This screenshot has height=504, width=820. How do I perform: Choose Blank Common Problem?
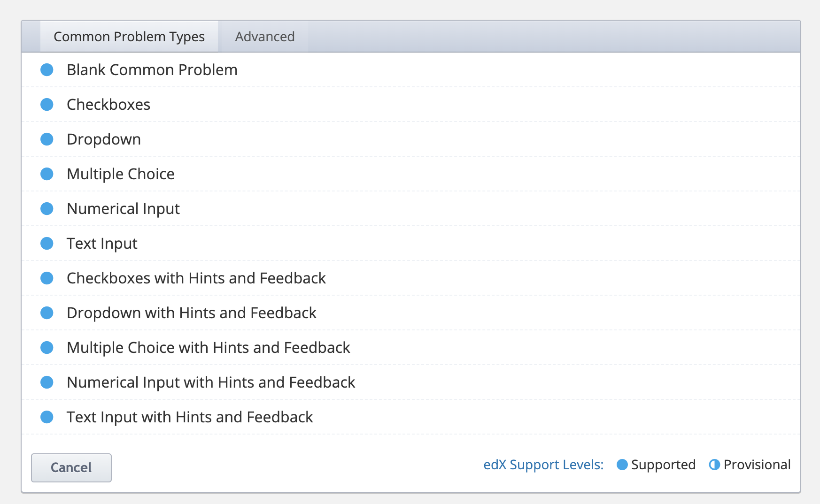(x=411, y=70)
